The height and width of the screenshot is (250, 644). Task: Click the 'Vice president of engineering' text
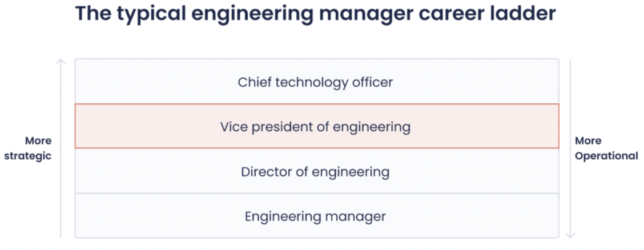[x=315, y=126]
